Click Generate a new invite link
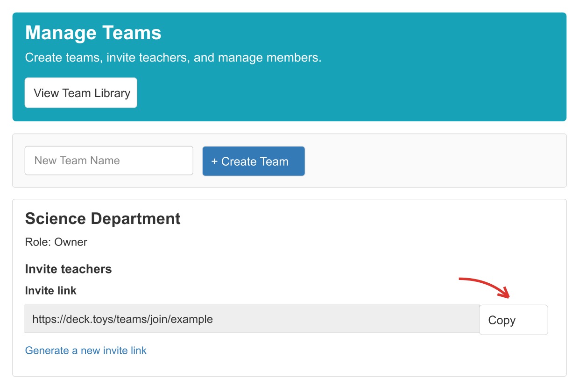The image size is (579, 392). coord(86,350)
